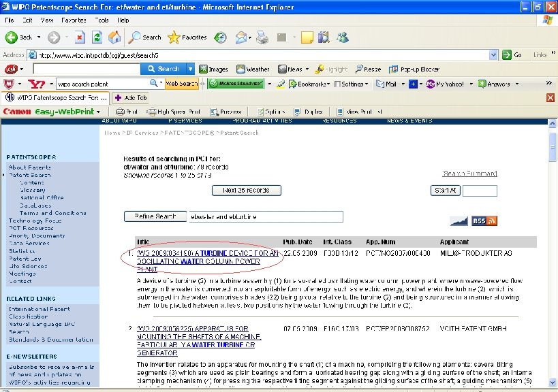
Task: Open the Search pane magnifier icon
Action: (x=134, y=37)
